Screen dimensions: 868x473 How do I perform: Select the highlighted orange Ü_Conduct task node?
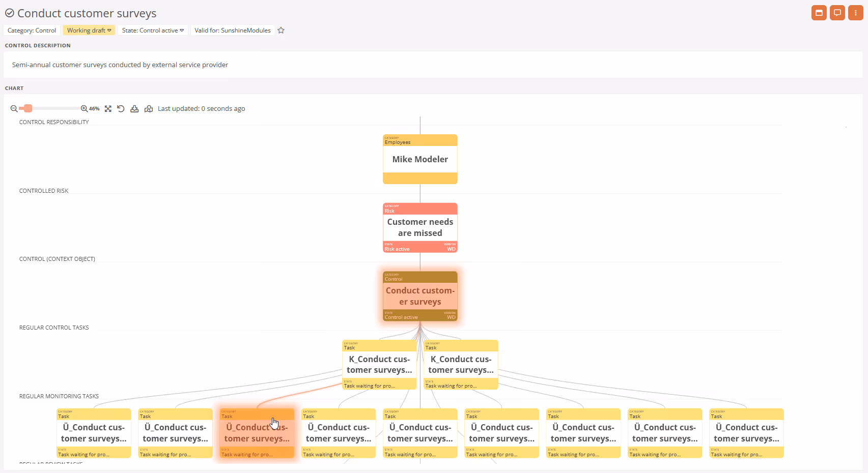pos(257,433)
